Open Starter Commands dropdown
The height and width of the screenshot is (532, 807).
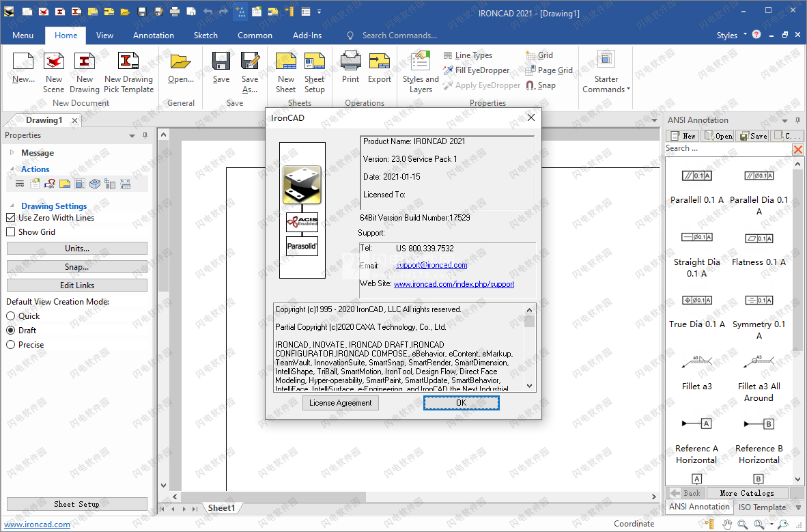606,72
